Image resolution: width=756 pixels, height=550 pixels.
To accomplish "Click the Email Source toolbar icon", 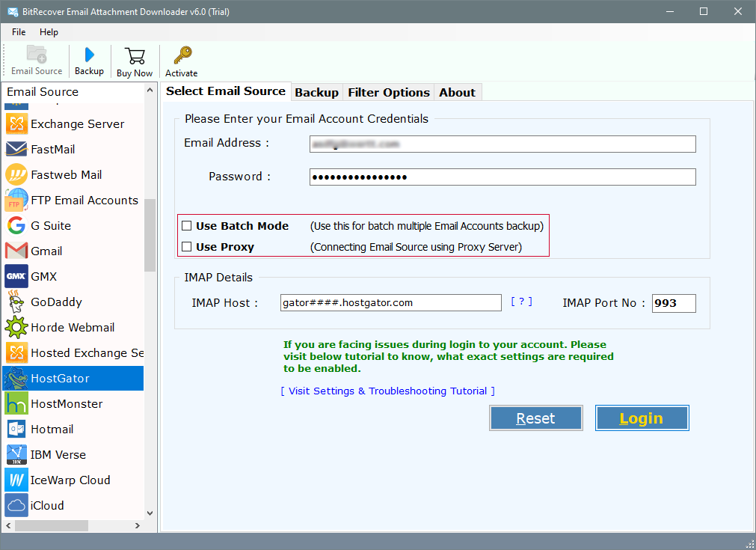I will (37, 55).
